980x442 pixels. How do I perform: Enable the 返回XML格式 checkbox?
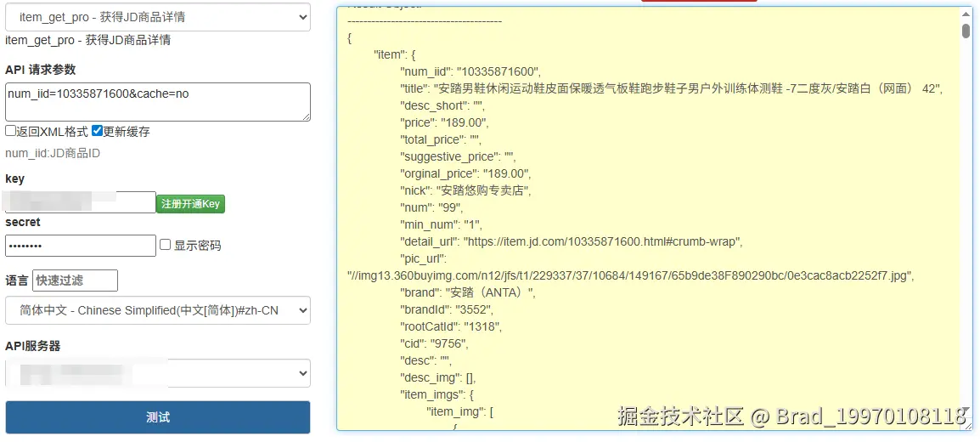11,131
